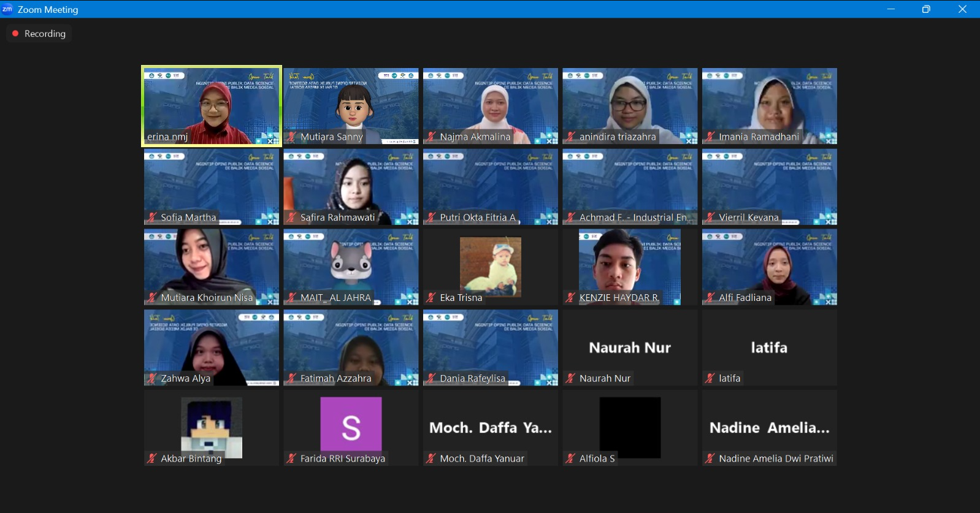Click muted mic icon beside Sofia Martha
980x513 pixels.
pos(152,217)
